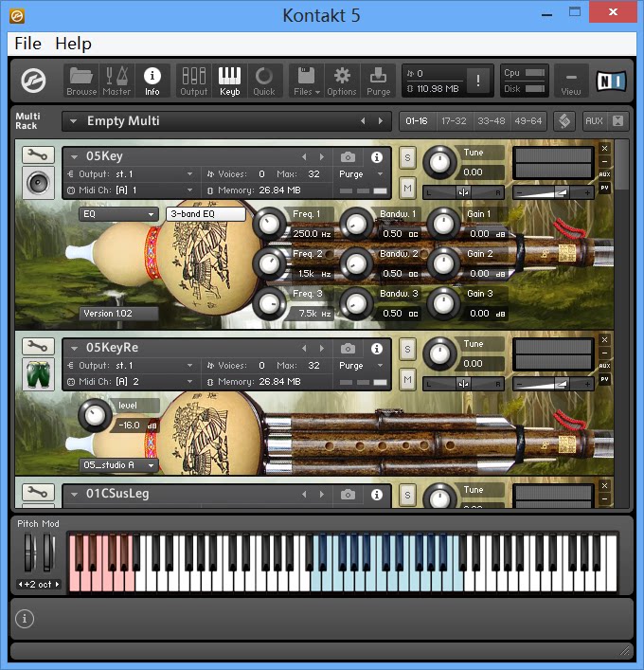Open the 05Key Purge dropdown
The width and height of the screenshot is (644, 670).
380,174
